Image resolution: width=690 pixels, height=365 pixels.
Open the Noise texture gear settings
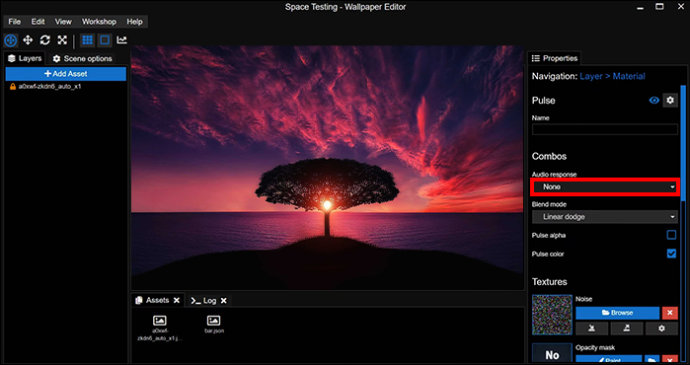[x=661, y=328]
